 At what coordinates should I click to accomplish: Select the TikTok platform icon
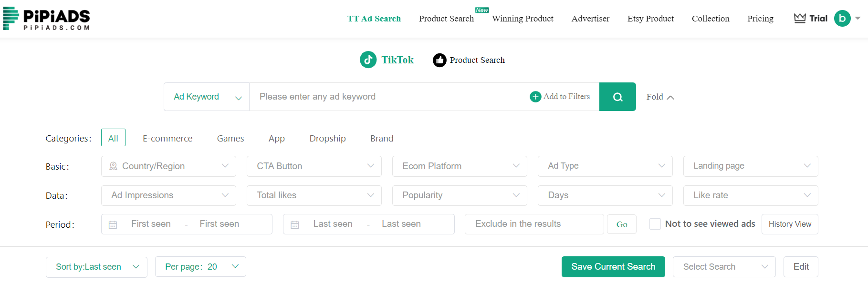pyautogui.click(x=368, y=60)
